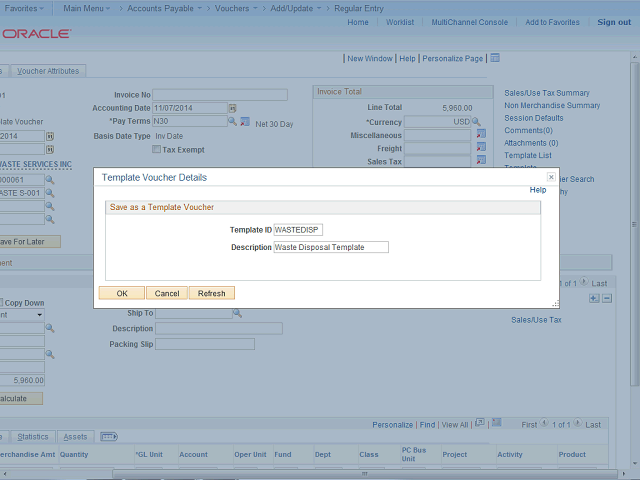Expand Vouchers breadcrumb menu
Screen dimensions: 640x480
tap(236, 8)
